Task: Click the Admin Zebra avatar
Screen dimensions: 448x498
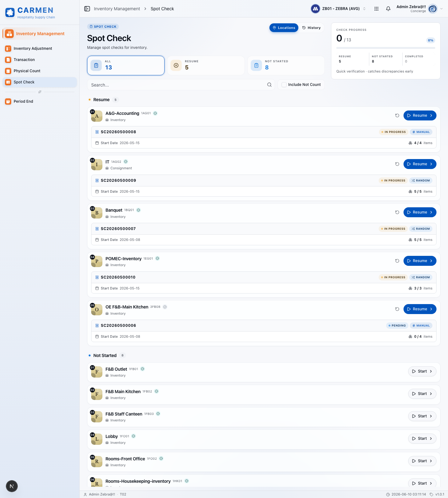Action: (x=433, y=9)
